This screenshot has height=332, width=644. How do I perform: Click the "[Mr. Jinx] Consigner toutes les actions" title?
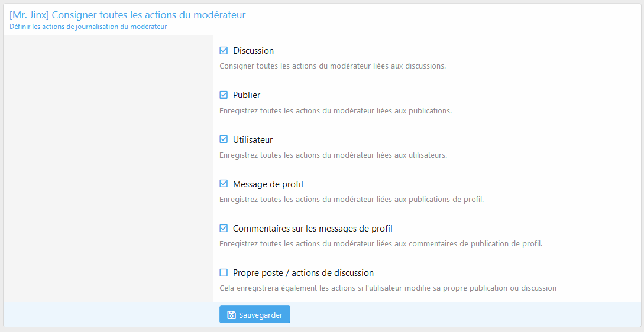click(x=128, y=15)
